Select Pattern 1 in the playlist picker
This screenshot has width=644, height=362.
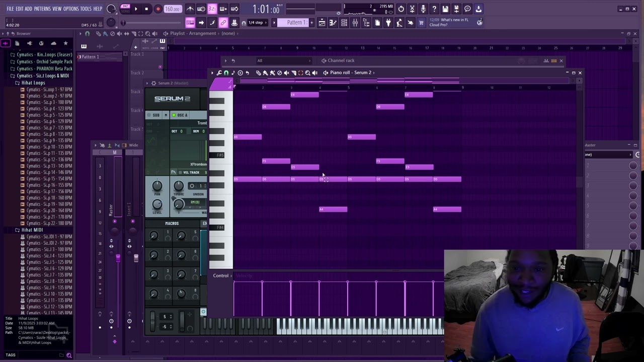point(100,57)
